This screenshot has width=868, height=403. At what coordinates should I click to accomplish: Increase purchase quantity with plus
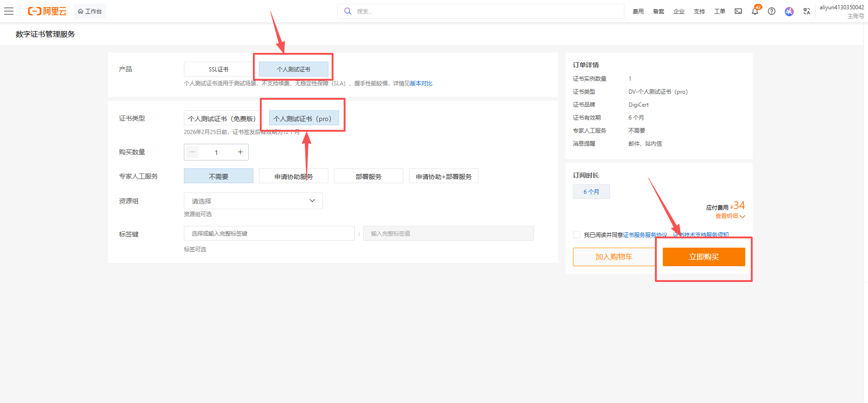point(240,152)
